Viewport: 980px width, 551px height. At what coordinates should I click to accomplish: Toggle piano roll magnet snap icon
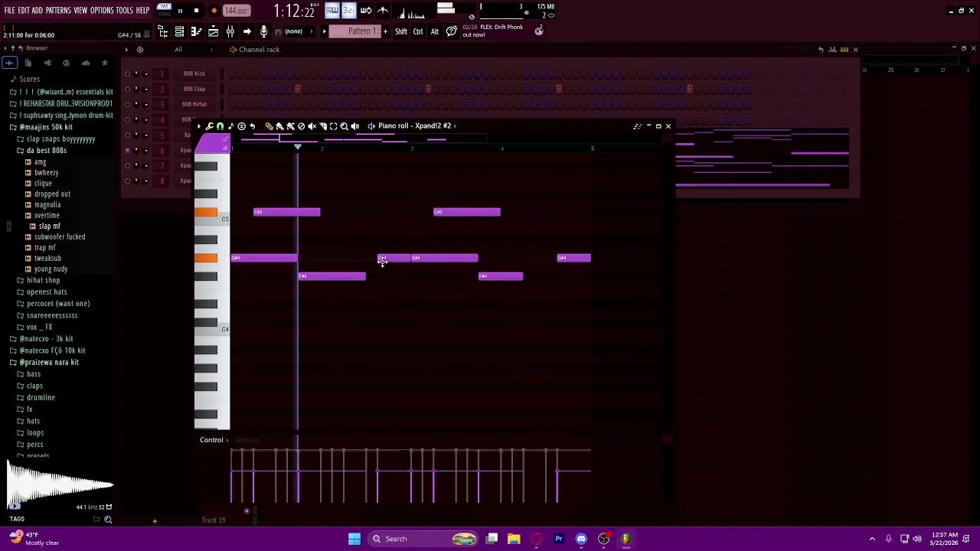(220, 126)
